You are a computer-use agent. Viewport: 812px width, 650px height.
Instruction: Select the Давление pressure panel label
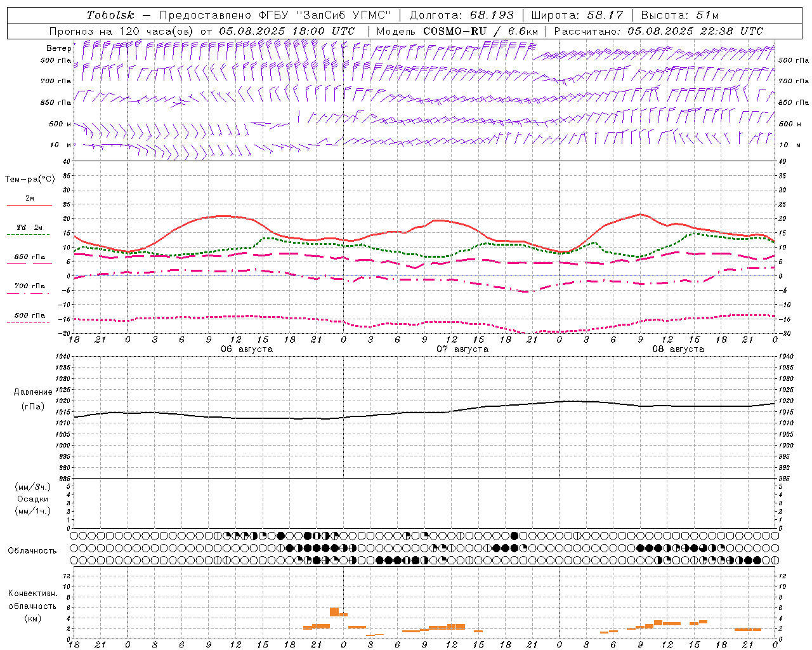[x=33, y=392]
